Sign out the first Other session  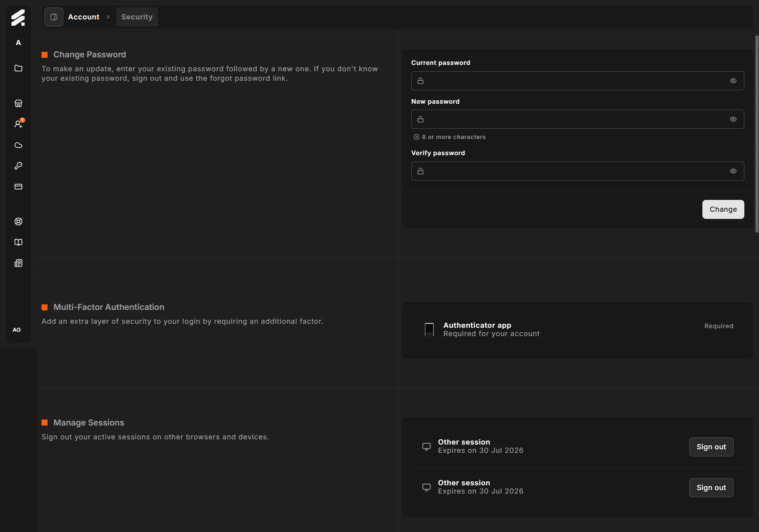[711, 447]
